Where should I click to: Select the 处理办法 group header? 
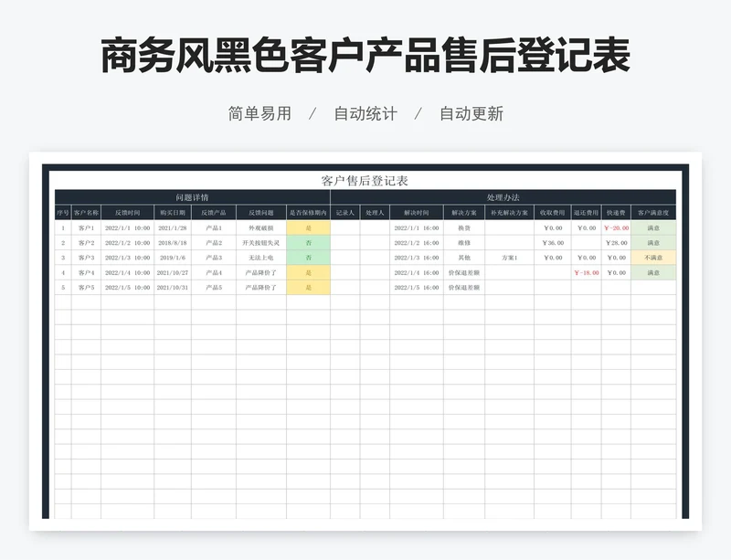[503, 197]
